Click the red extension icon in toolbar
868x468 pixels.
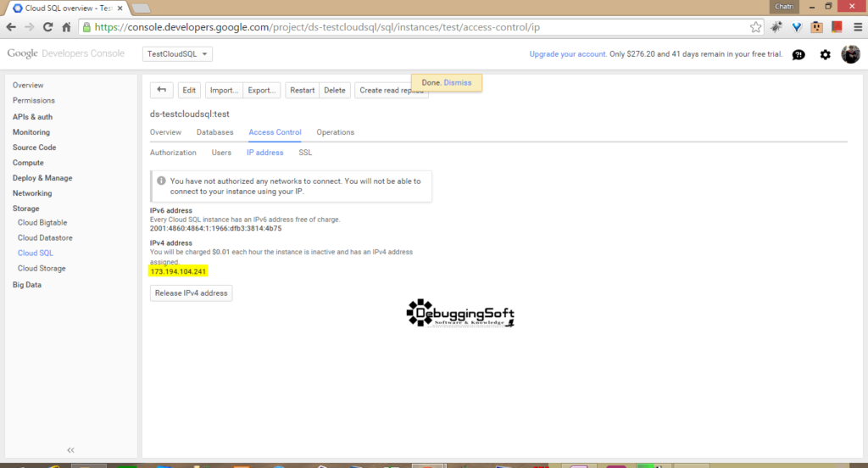click(837, 27)
